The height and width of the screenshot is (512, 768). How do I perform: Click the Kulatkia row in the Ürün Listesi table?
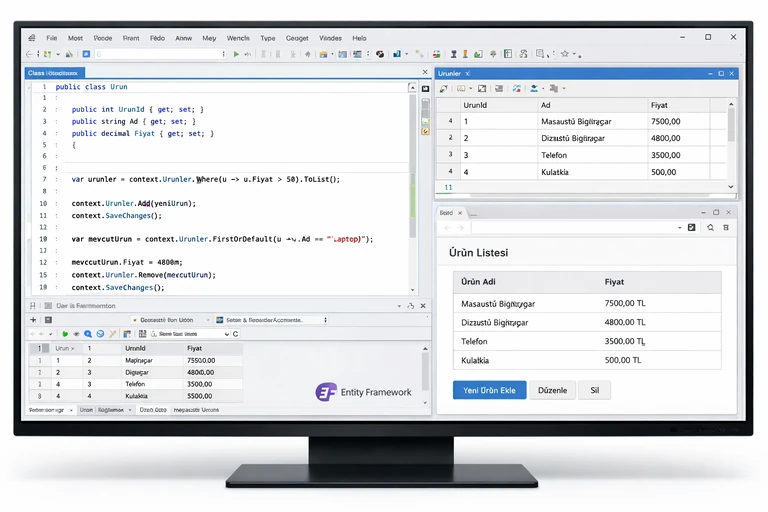[587, 360]
